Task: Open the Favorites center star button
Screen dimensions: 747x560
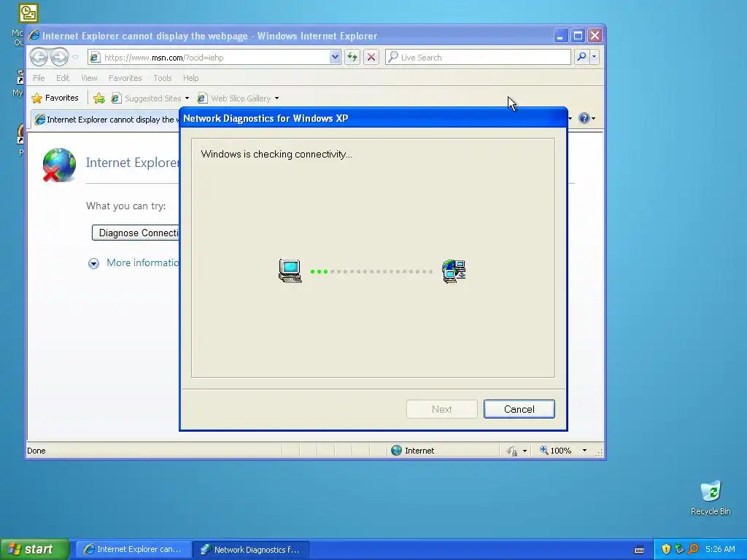Action: (x=55, y=98)
